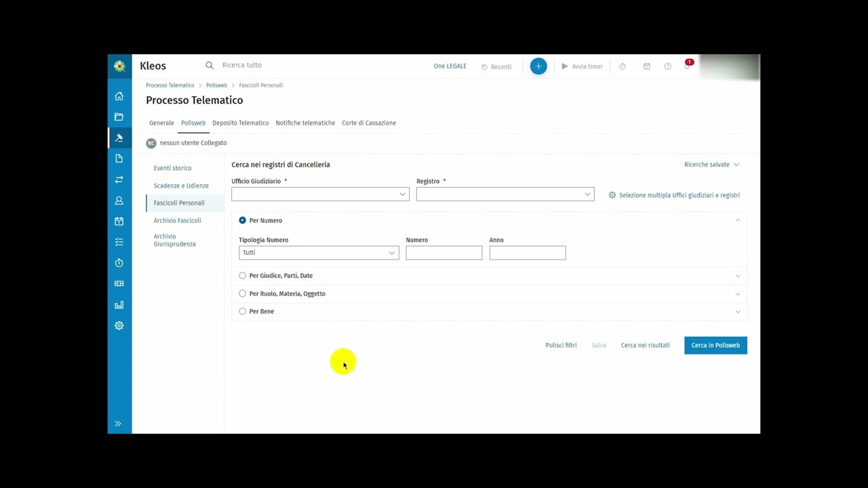Click Cerca nei risultati
Image resolution: width=868 pixels, height=488 pixels.
point(646,345)
